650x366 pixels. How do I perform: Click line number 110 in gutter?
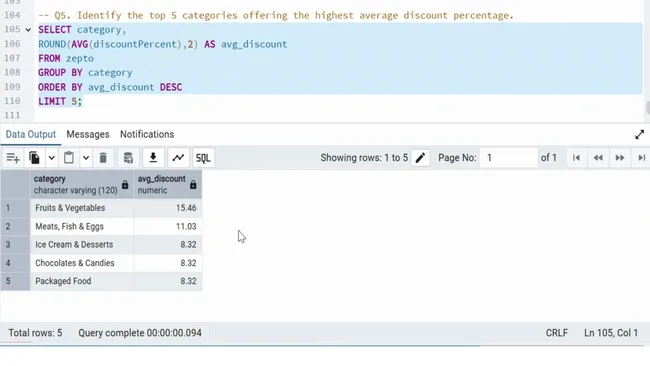coord(12,101)
